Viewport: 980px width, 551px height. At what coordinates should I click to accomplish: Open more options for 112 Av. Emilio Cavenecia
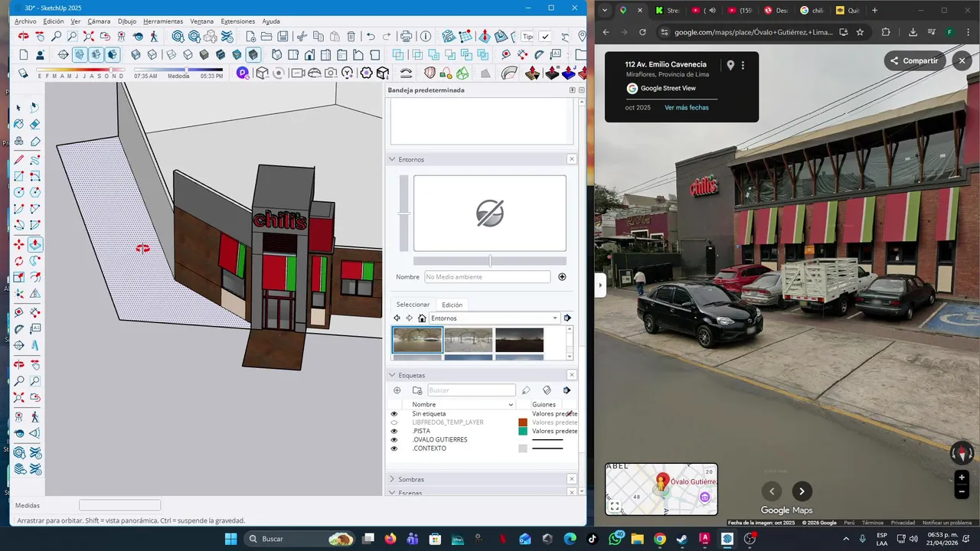[x=743, y=66]
